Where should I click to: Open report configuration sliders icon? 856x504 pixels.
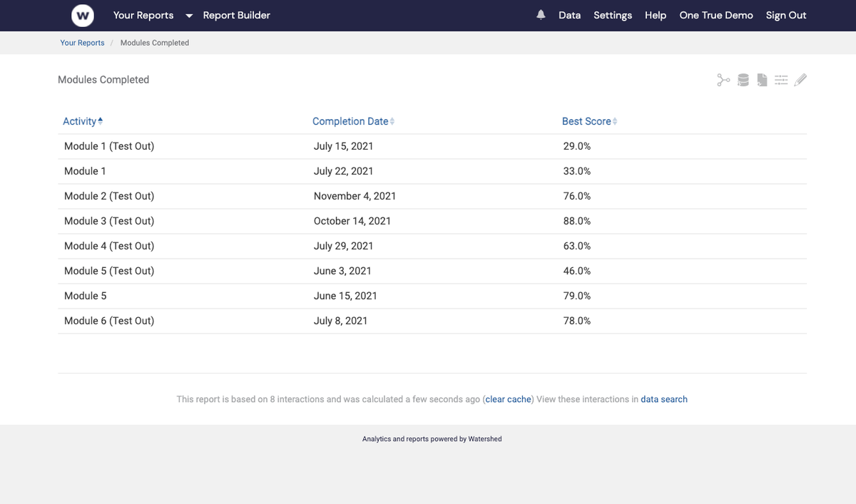coord(781,79)
